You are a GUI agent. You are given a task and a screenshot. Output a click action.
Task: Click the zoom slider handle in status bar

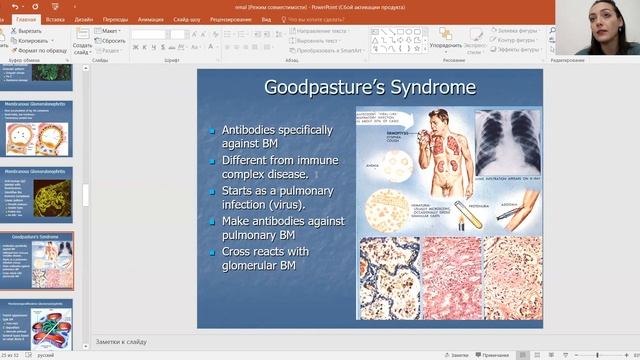(597, 355)
